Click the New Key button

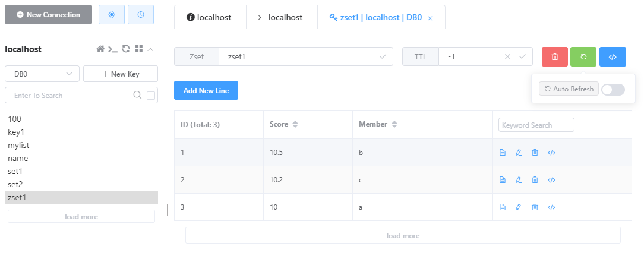(121, 74)
